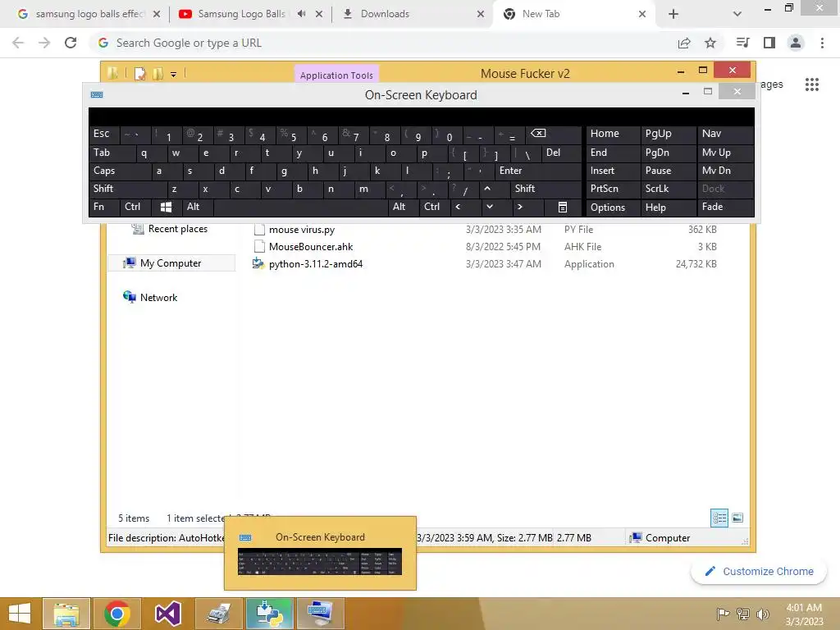840x630 pixels.
Task: Toggle the left Alt key on keyboard
Action: tap(197, 207)
